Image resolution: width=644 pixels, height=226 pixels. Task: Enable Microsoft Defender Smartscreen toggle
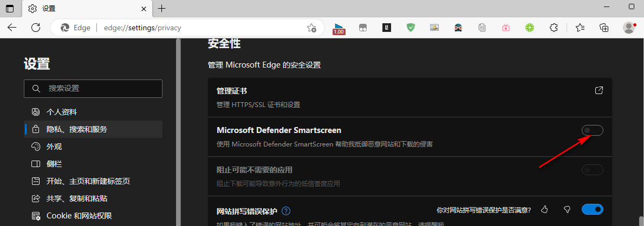click(x=592, y=130)
